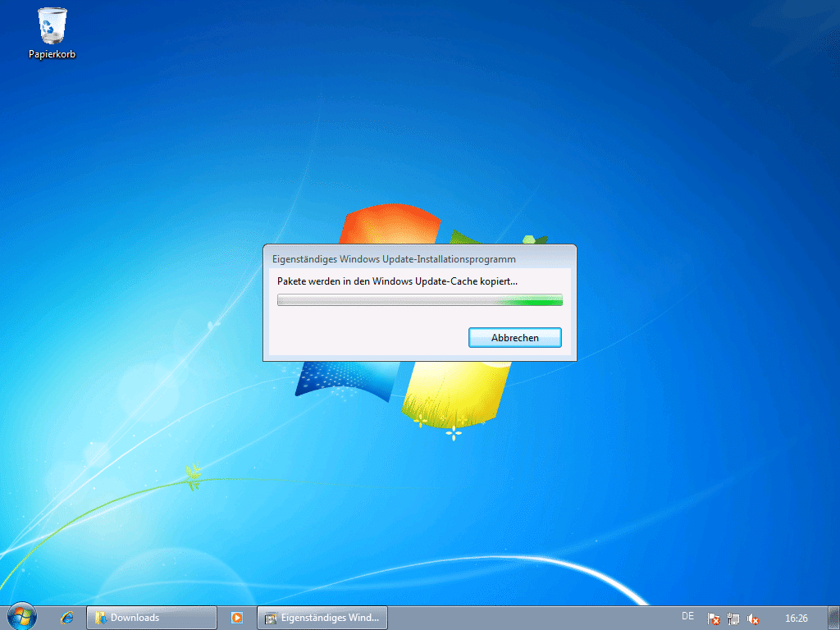Open the Action Center flag icon
The width and height of the screenshot is (840, 630).
(713, 619)
